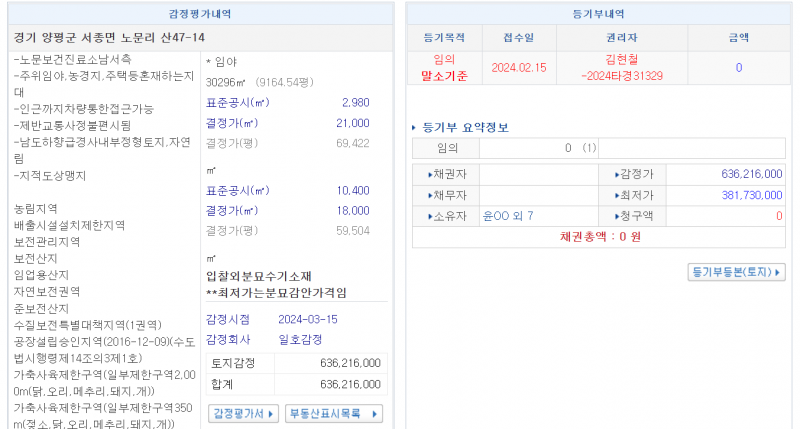This screenshot has width=800, height=429.
Task: Click the arrow marker next to 청구액
Action: coord(616,216)
